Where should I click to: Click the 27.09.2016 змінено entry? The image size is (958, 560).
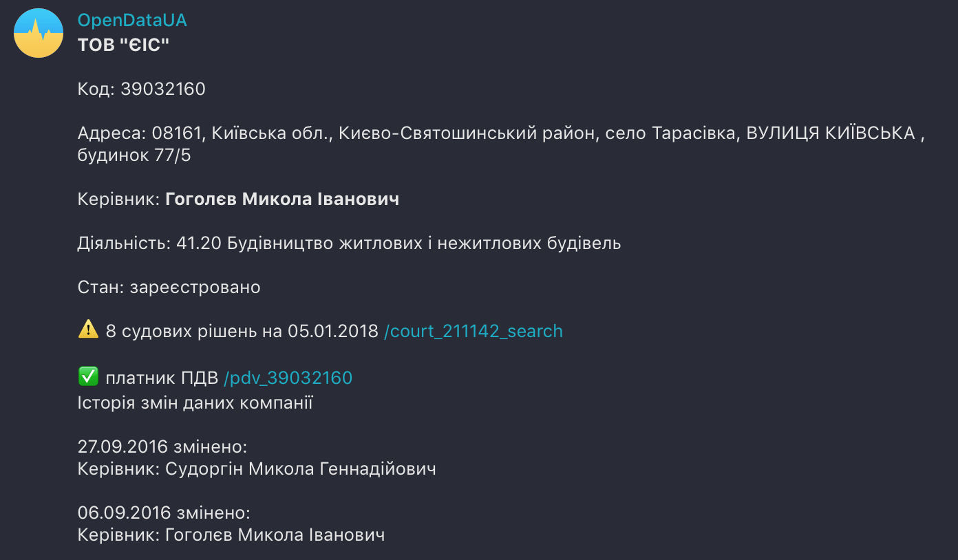[162, 447]
